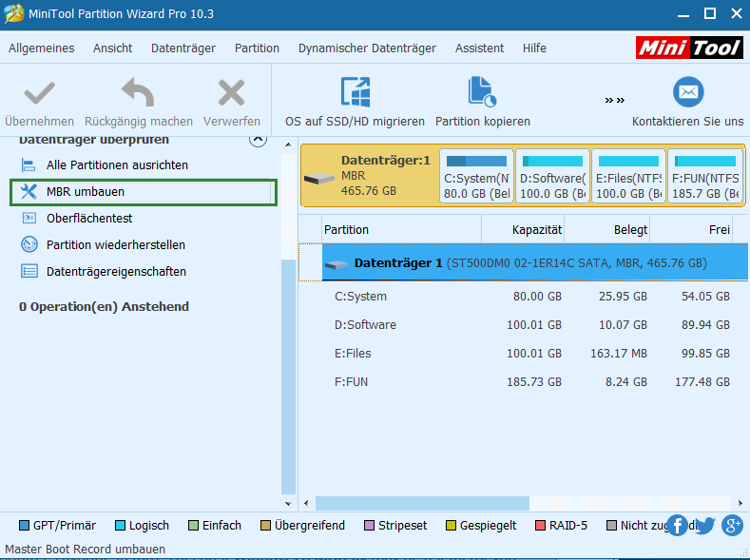Image resolution: width=750 pixels, height=560 pixels.
Task: Collapse the Datenträger überprüfen section
Action: [x=258, y=139]
